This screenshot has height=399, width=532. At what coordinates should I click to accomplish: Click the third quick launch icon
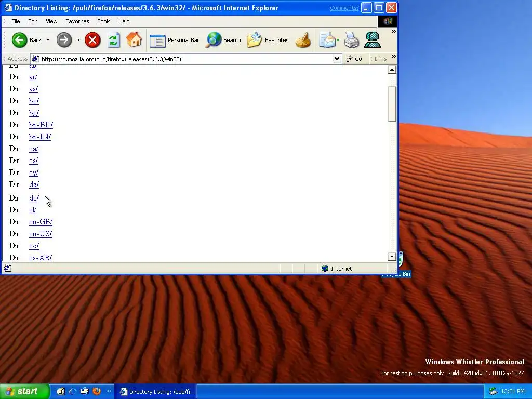click(85, 391)
